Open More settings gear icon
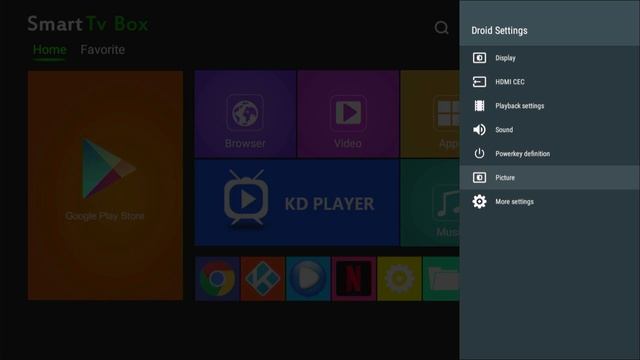This screenshot has height=360, width=640. pos(479,202)
